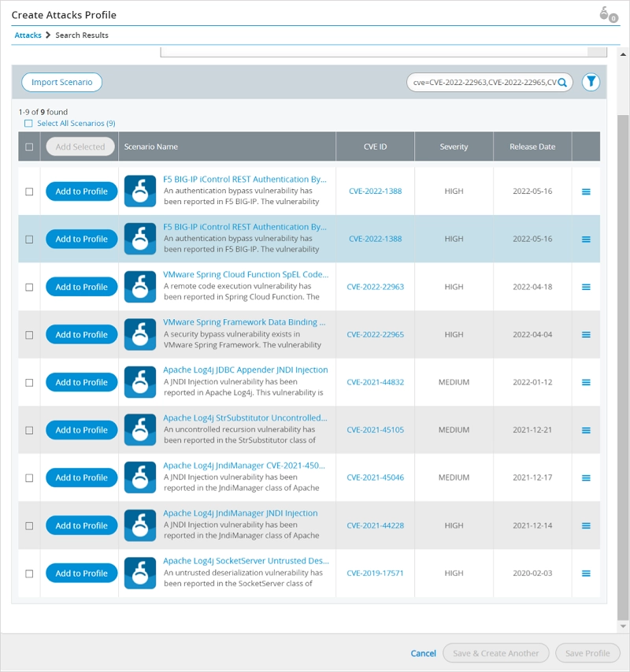Screen dimensions: 630x672
Task: Tick the checkbox for CVE-2022-22963 row
Action: pos(30,288)
